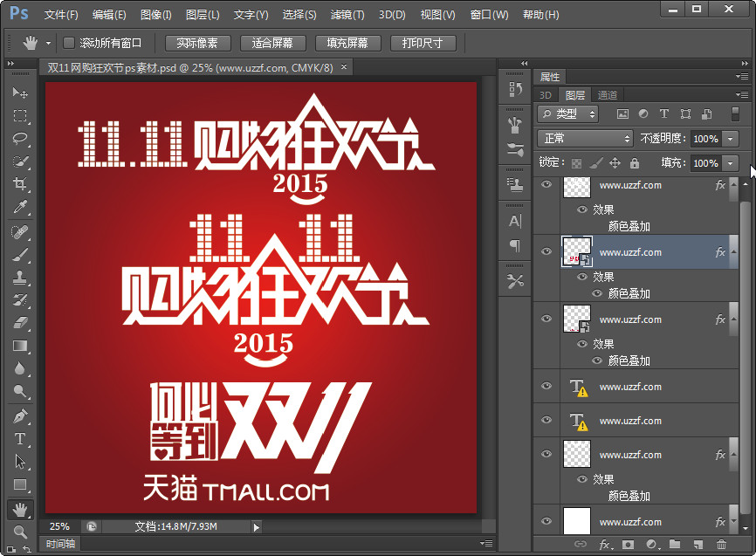The width and height of the screenshot is (756, 556).
Task: Select the Eyedropper tool
Action: tap(20, 207)
